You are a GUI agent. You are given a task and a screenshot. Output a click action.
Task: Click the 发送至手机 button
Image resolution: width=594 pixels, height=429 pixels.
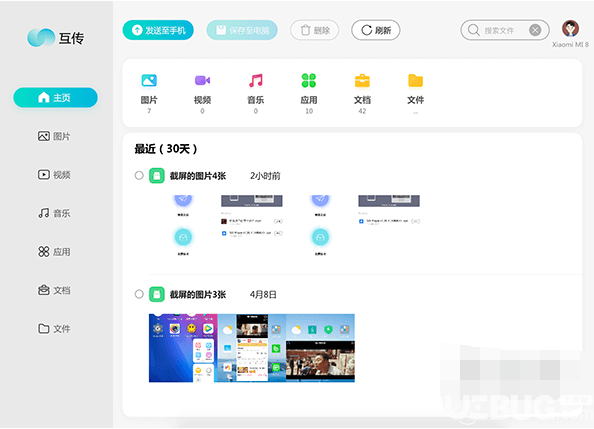pos(158,30)
